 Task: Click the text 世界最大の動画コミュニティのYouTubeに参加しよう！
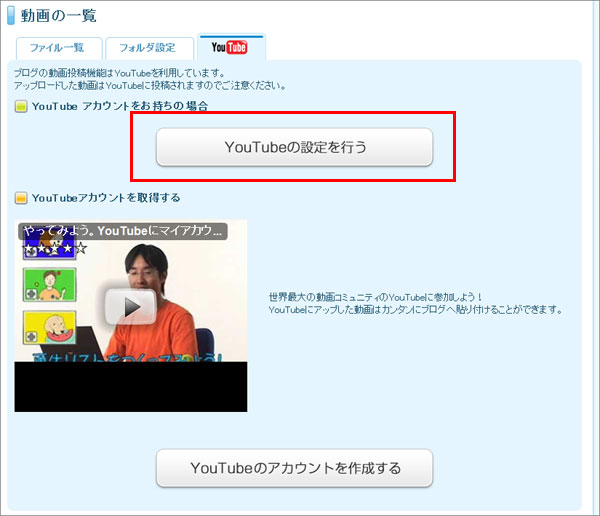375,297
